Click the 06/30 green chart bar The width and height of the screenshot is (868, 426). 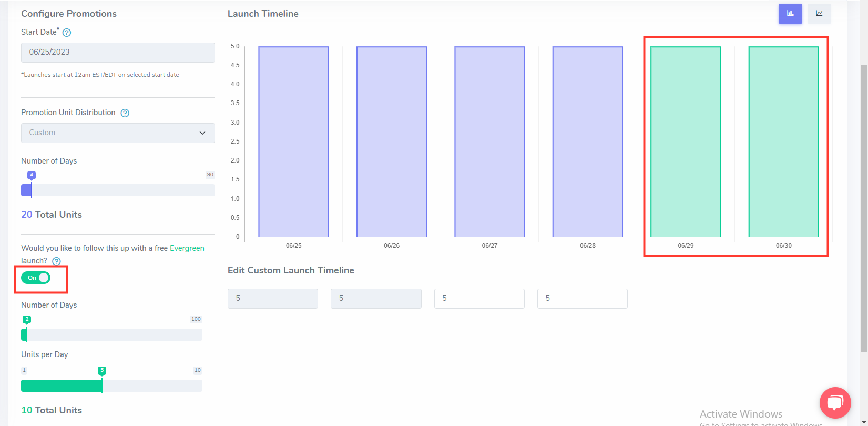tap(783, 142)
